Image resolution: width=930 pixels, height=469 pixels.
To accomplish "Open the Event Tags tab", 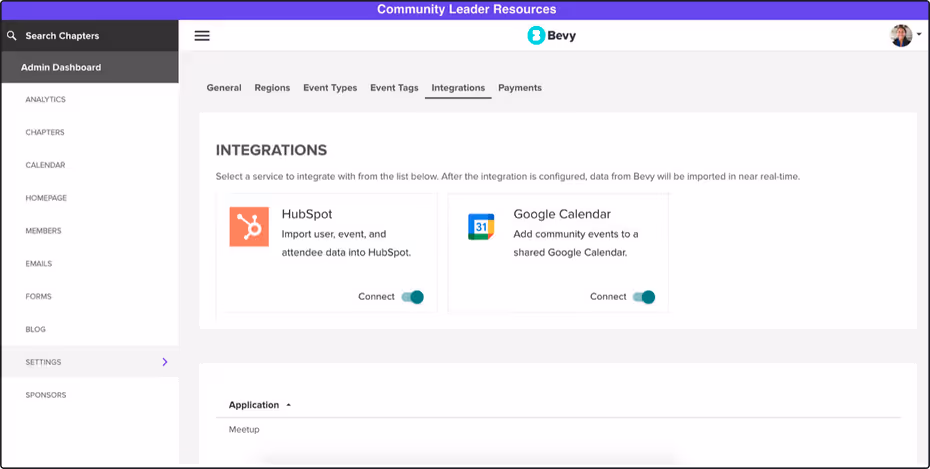I will pos(394,88).
